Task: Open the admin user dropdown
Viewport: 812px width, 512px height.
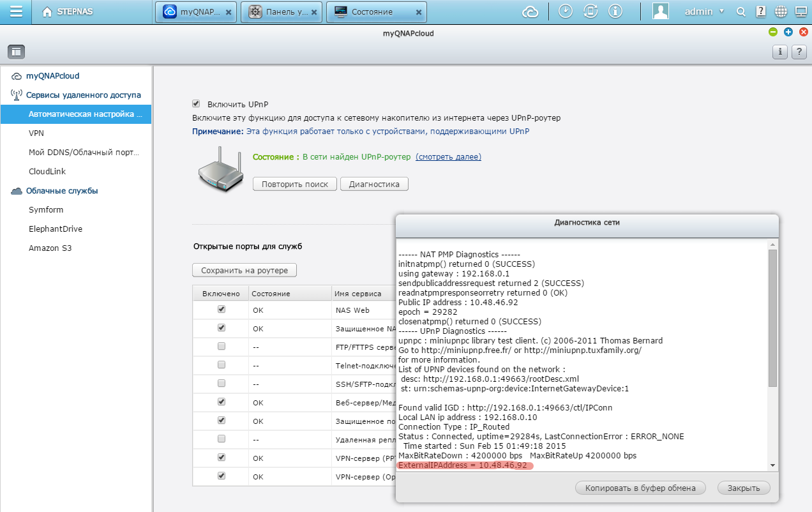Action: [704, 11]
